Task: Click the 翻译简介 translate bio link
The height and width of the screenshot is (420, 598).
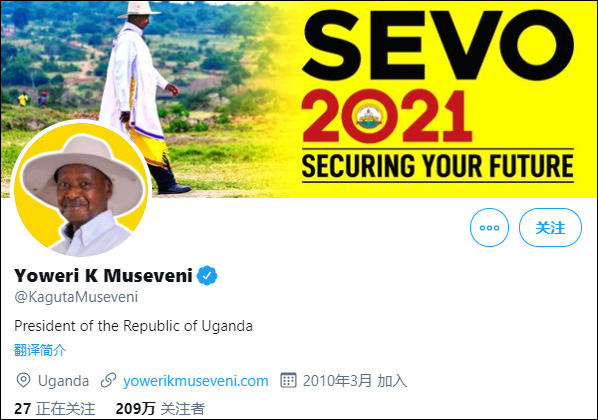Action: (40, 350)
